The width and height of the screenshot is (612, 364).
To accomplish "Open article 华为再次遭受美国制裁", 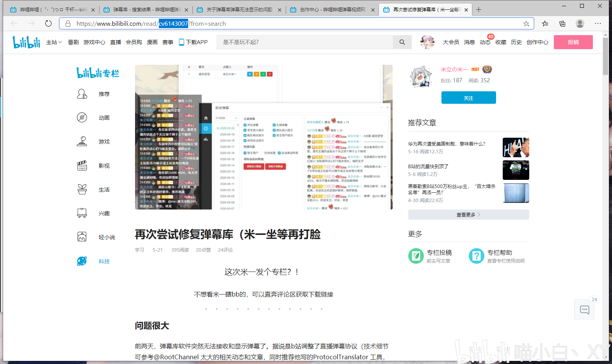I will click(x=447, y=144).
